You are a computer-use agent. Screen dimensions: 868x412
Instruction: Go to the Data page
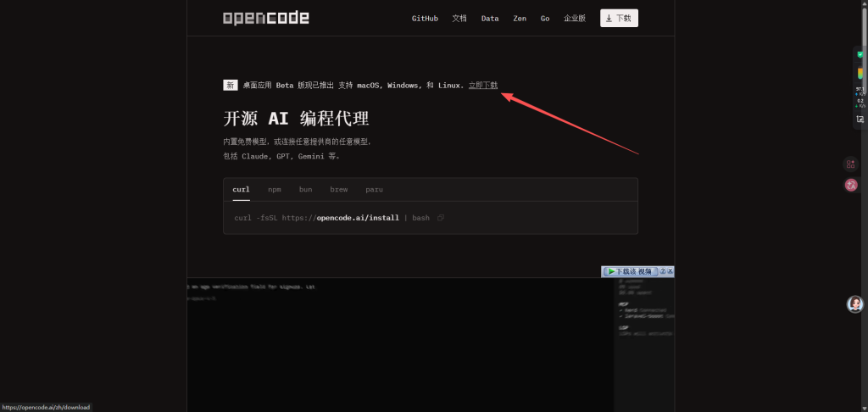click(490, 19)
